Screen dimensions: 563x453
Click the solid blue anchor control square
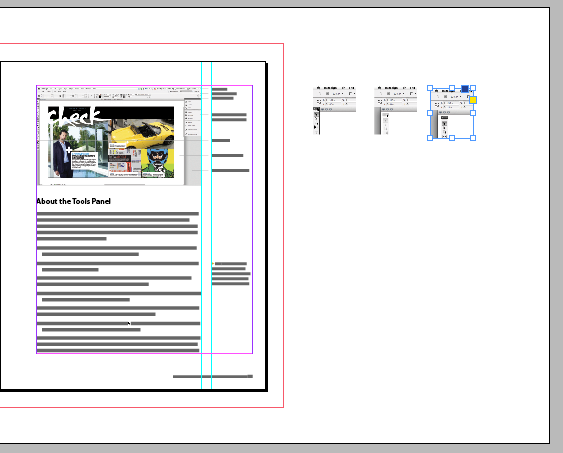pyautogui.click(x=465, y=89)
